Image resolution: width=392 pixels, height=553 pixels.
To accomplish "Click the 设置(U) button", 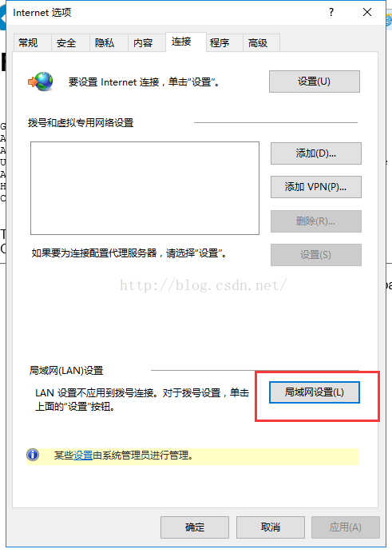I will [x=315, y=82].
